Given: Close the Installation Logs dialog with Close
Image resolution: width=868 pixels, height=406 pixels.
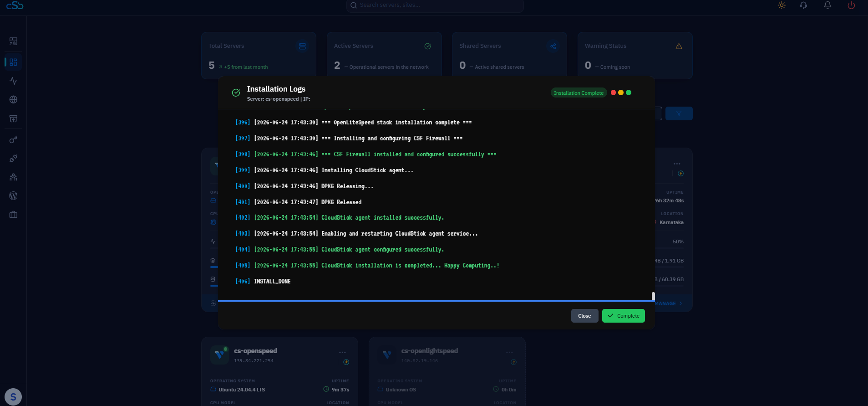Looking at the screenshot, I should click(x=584, y=316).
